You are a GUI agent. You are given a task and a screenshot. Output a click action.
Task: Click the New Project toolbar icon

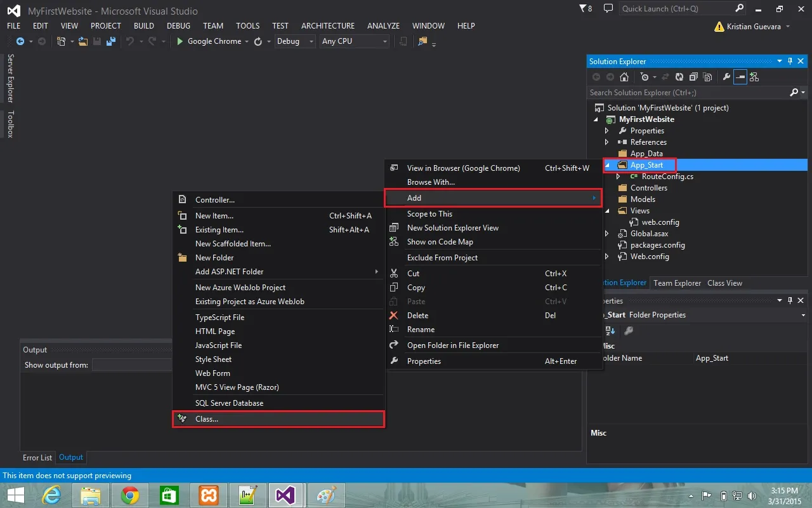pyautogui.click(x=62, y=41)
